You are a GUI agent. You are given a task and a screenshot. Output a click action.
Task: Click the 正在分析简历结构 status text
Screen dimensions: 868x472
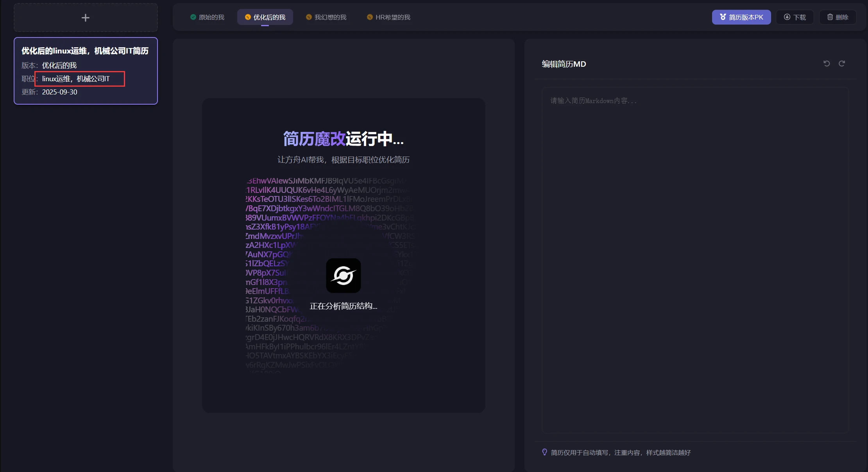[343, 306]
